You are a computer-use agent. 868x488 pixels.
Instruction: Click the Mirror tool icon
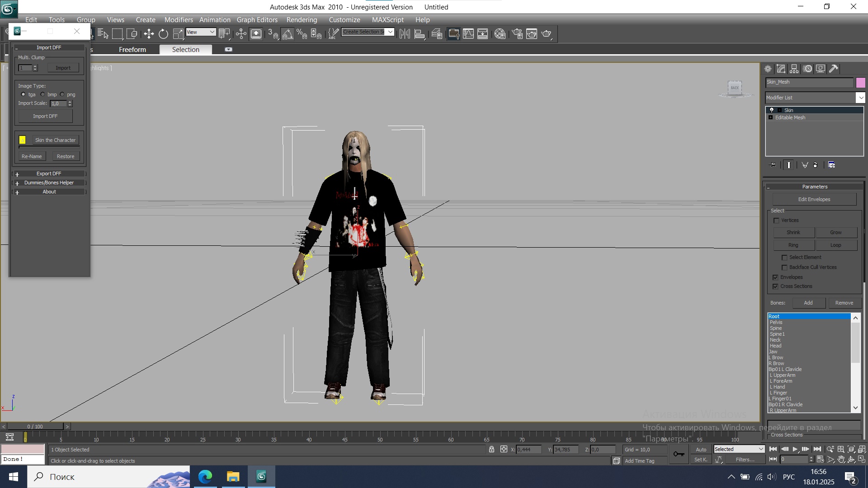point(405,34)
